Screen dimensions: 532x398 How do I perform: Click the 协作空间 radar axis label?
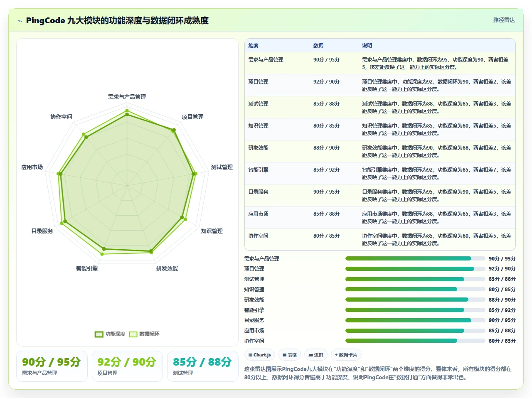tap(62, 117)
